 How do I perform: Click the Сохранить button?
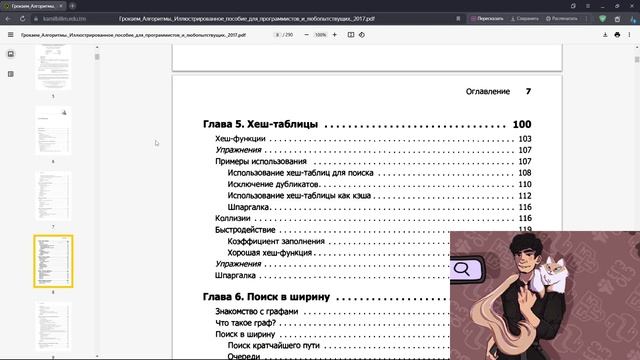tap(525, 19)
